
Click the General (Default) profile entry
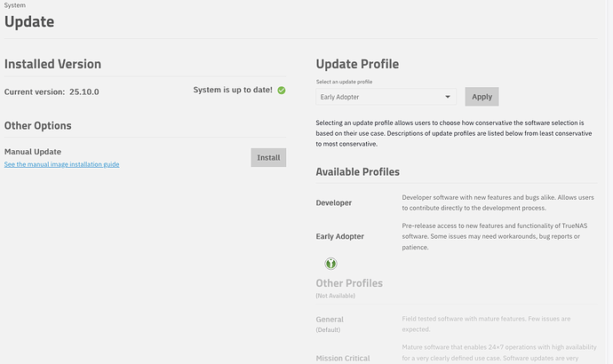click(x=330, y=319)
